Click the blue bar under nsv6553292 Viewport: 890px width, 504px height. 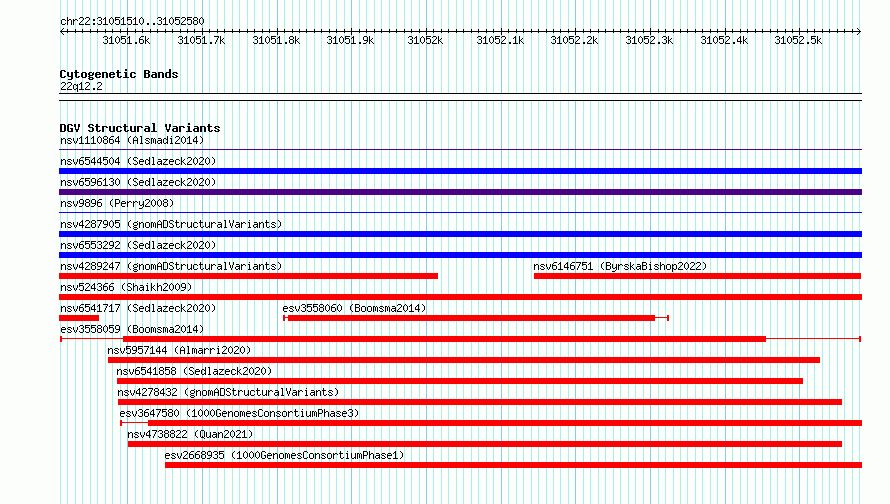tap(460, 255)
